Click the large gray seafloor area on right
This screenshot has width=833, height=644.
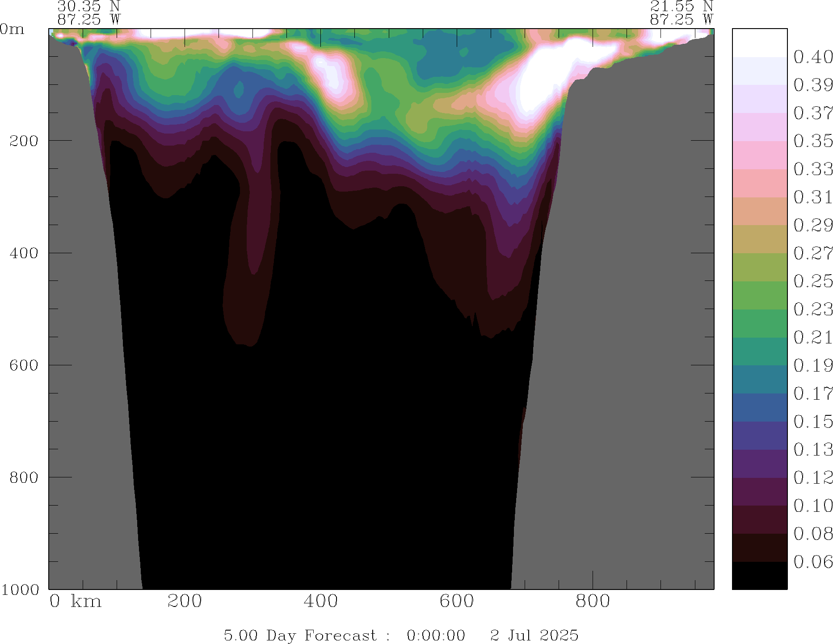pyautogui.click(x=626, y=313)
